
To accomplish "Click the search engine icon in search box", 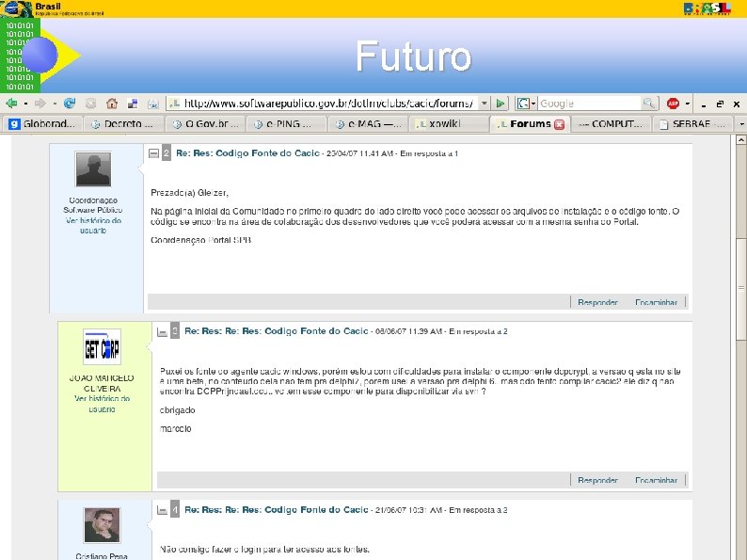I will tap(523, 104).
